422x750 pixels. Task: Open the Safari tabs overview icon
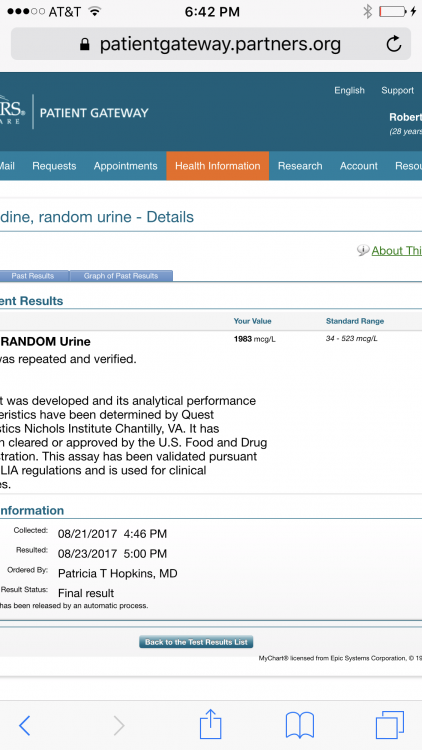[x=389, y=725]
